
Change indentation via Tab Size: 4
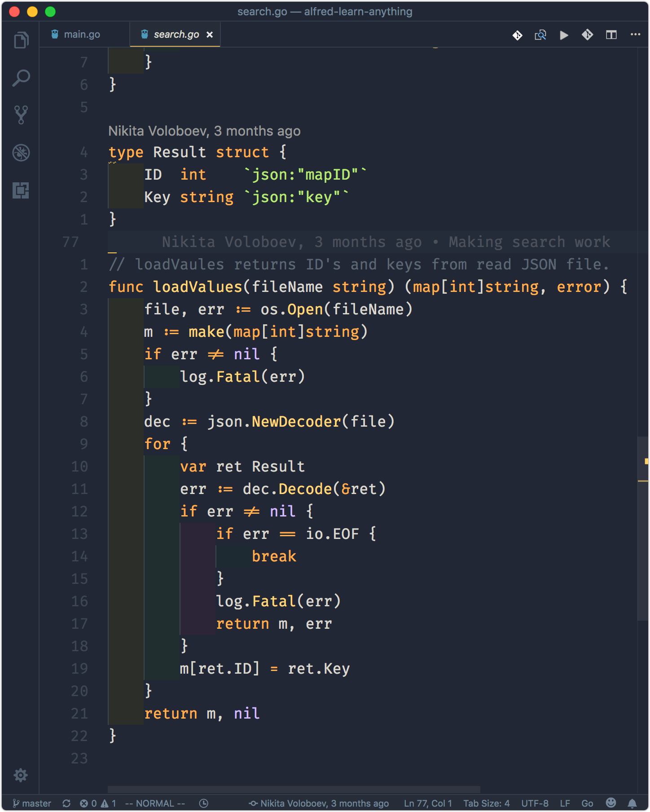click(x=487, y=803)
